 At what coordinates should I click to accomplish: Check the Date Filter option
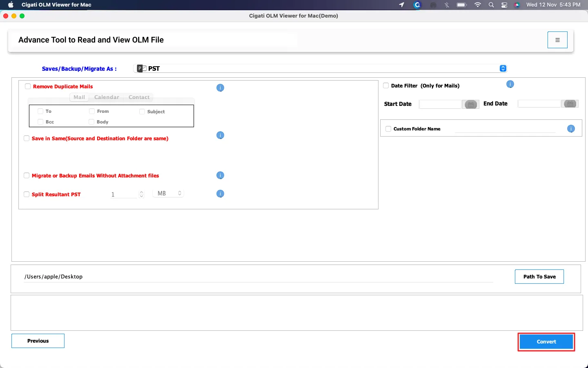(386, 85)
